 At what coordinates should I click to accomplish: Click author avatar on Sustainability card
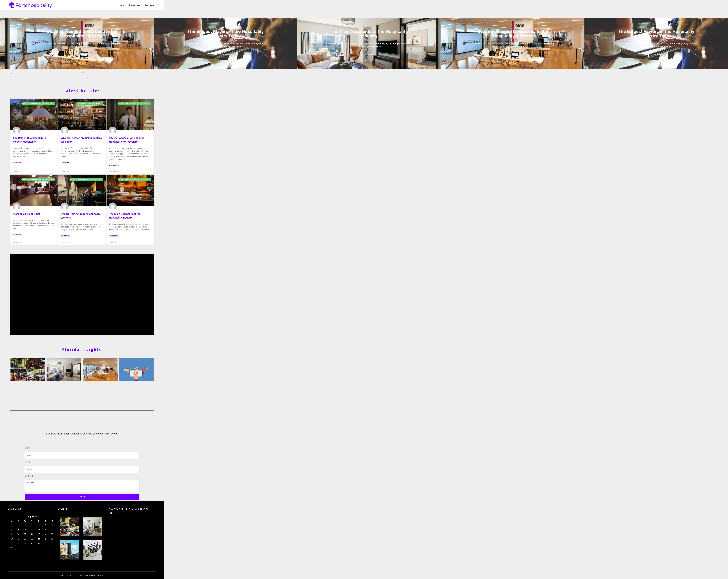click(x=17, y=130)
